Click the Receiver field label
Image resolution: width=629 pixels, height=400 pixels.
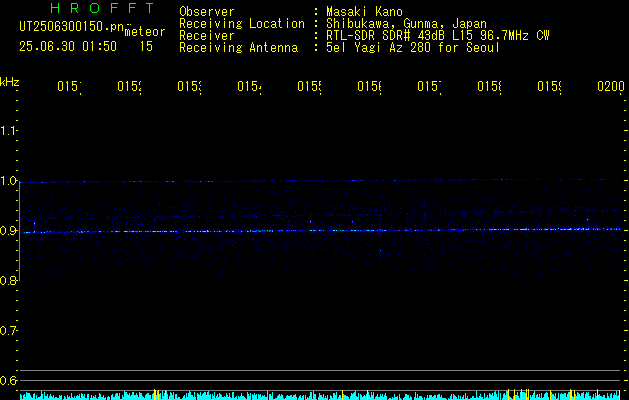click(207, 36)
